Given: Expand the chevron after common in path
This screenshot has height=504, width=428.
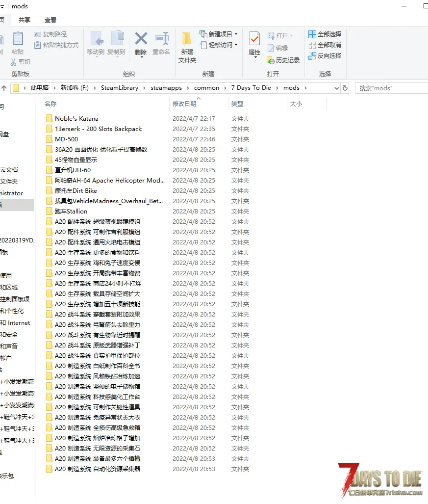Looking at the screenshot, I should [x=225, y=88].
